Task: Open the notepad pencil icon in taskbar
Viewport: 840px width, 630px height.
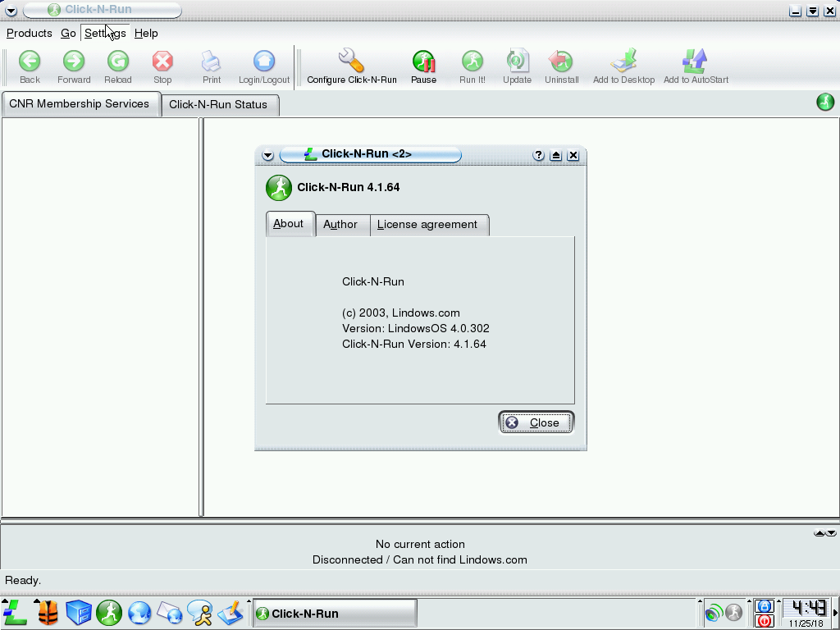Action: click(x=231, y=613)
